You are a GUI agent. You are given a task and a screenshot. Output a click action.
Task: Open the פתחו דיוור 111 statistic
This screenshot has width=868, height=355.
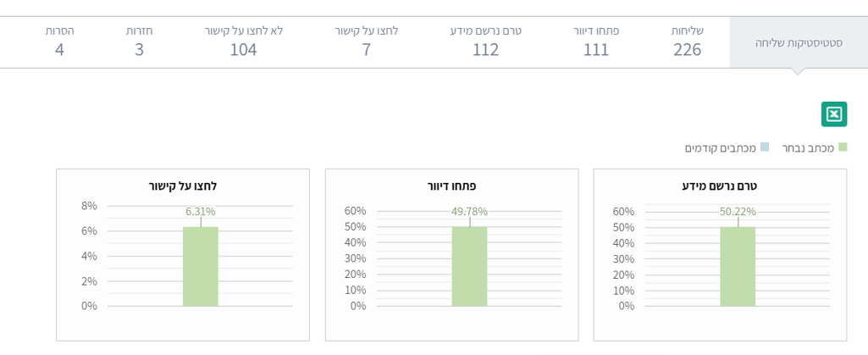click(x=595, y=42)
